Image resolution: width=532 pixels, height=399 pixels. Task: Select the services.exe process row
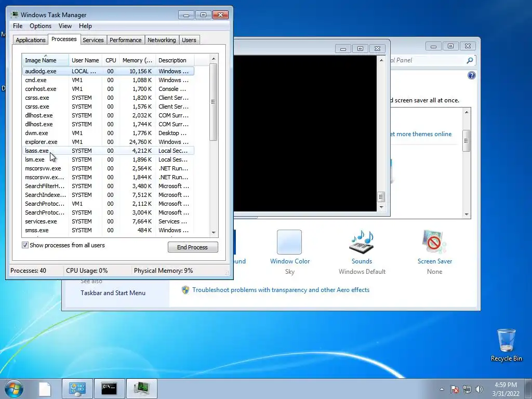(x=108, y=221)
